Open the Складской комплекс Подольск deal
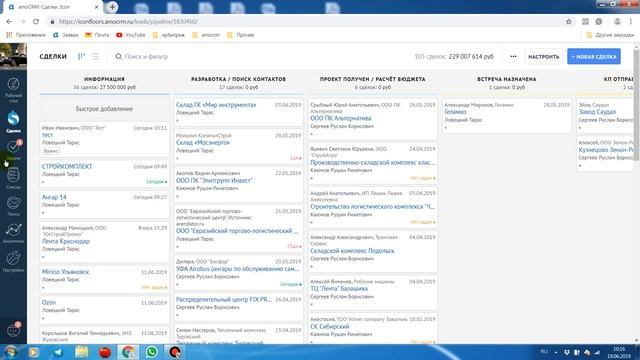640x360 pixels. [352, 251]
